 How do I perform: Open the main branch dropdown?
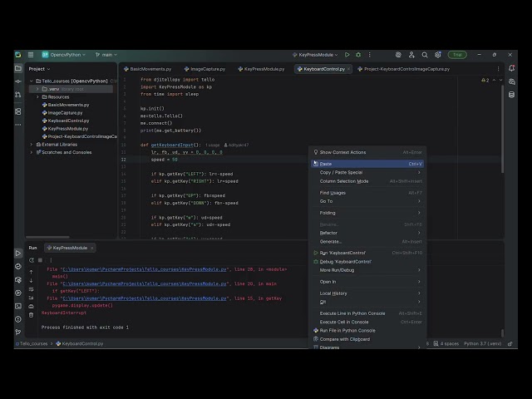[106, 55]
